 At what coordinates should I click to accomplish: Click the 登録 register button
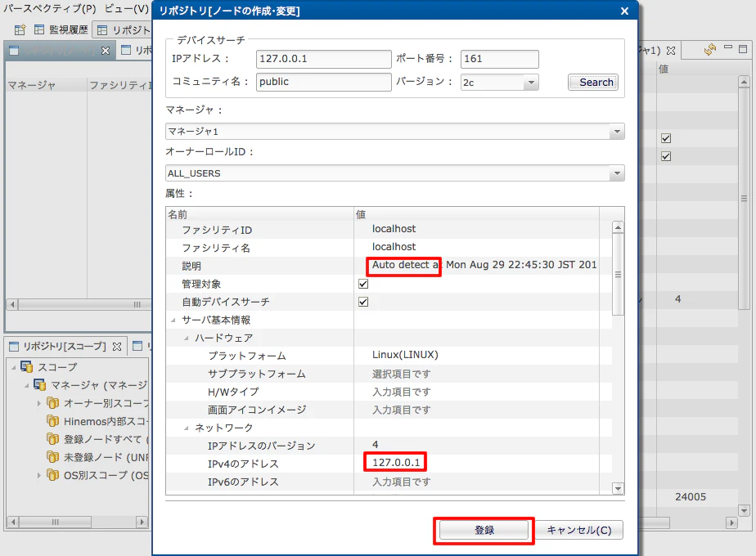484,531
